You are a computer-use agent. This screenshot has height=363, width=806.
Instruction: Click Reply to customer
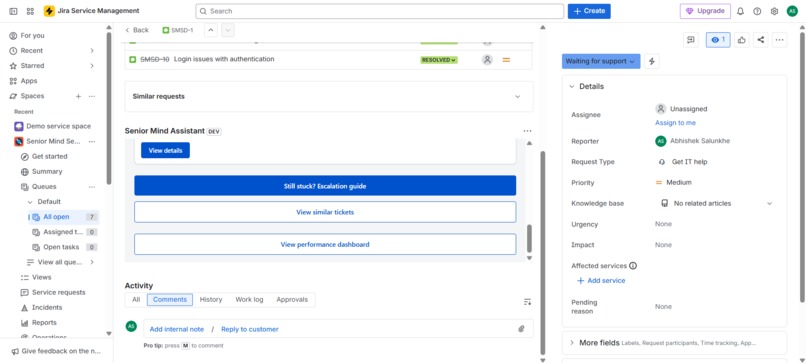[250, 329]
